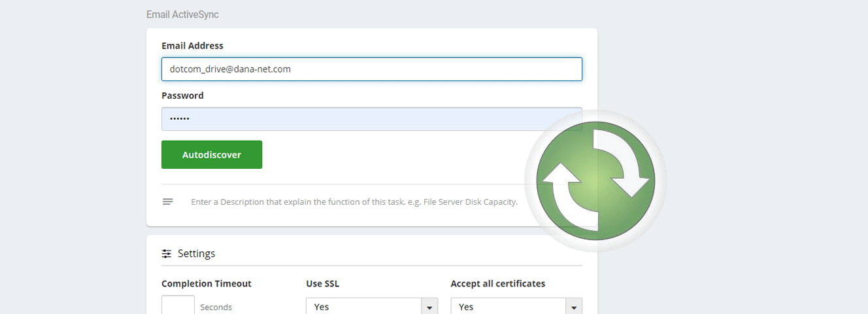The width and height of the screenshot is (868, 314).
Task: Click the Completion Timeout seconds box
Action: [178, 305]
